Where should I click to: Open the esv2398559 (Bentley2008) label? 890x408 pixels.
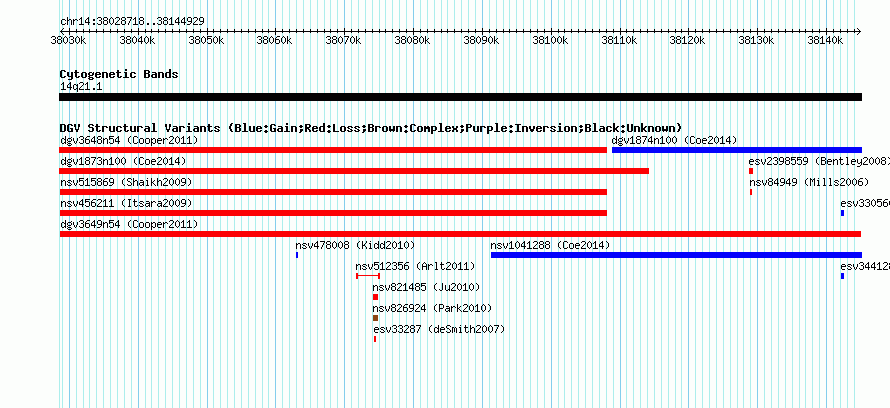[819, 161]
